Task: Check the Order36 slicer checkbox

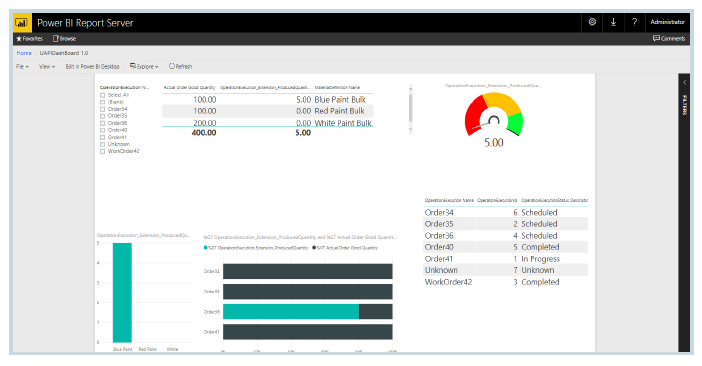Action: coord(103,123)
